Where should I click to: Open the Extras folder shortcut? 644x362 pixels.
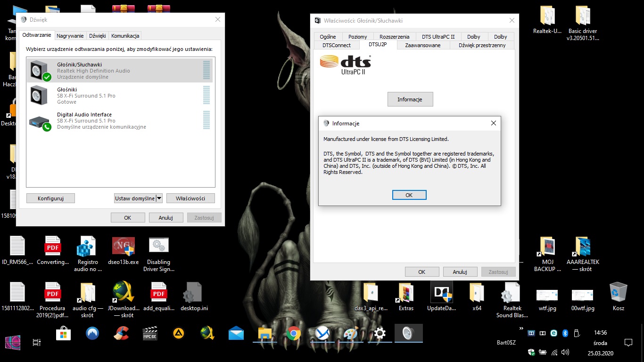pyautogui.click(x=406, y=296)
